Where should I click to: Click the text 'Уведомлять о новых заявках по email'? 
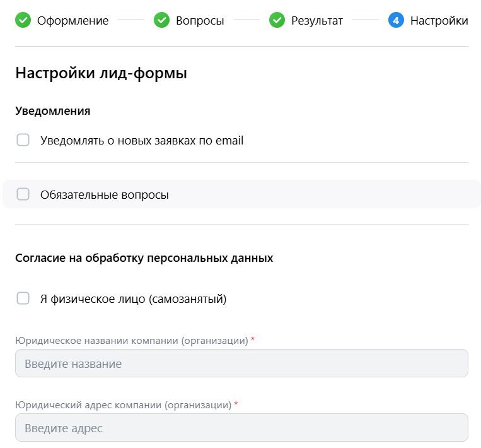142,141
